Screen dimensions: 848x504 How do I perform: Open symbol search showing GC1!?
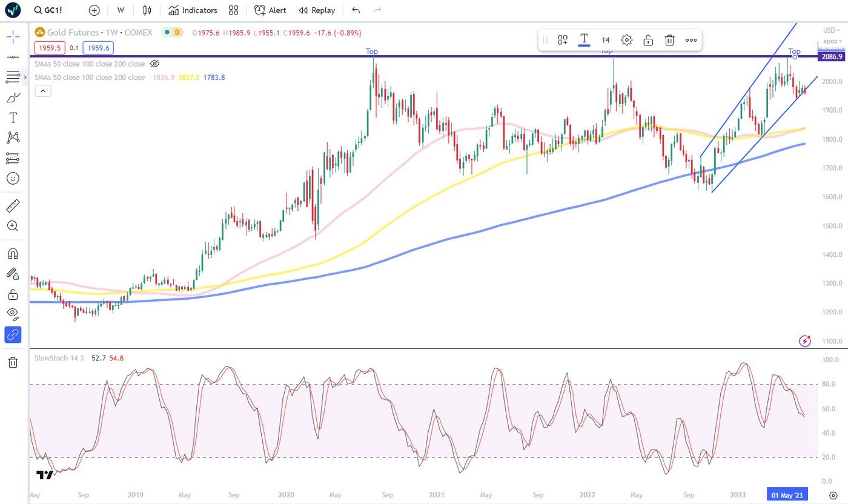tap(55, 10)
